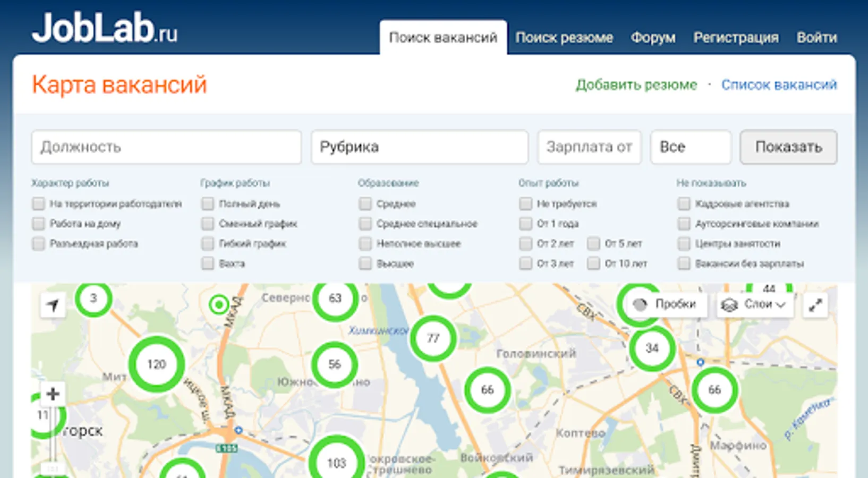Check Аутсорсинговые компании exclusion
This screenshot has width=868, height=478.
pyautogui.click(x=684, y=224)
